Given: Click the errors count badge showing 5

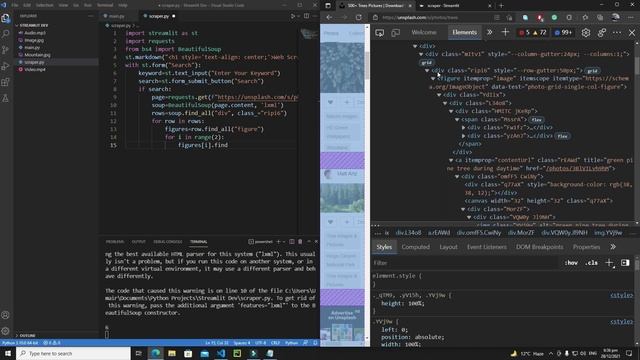Looking at the screenshot, I should coord(524,33).
